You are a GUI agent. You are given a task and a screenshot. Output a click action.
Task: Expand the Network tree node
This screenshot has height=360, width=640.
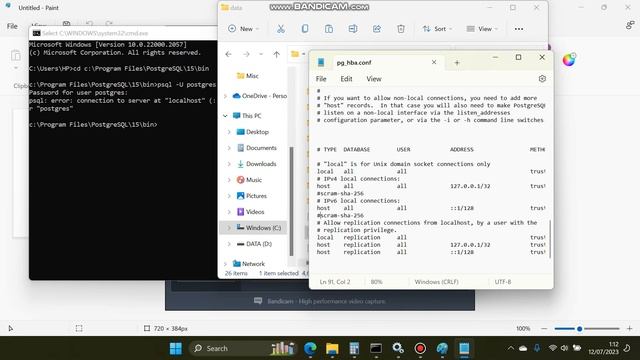pyautogui.click(x=225, y=264)
